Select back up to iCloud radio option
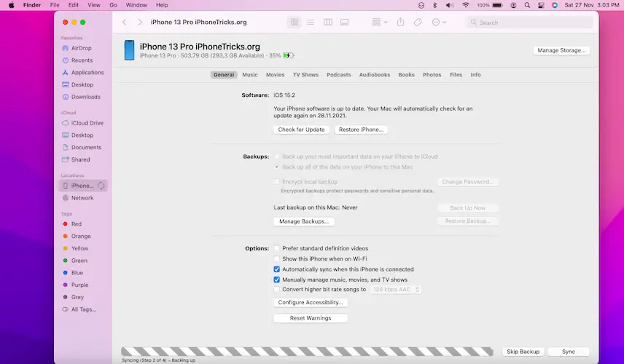Image resolution: width=624 pixels, height=364 pixels. [276, 157]
